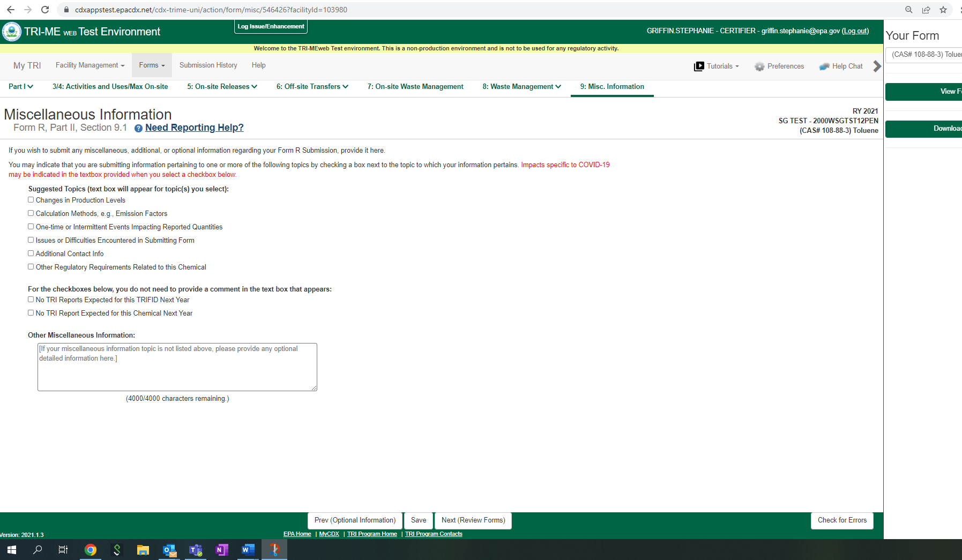Expand the 5: On-site Releases menu
This screenshot has width=962, height=560.
coord(222,87)
